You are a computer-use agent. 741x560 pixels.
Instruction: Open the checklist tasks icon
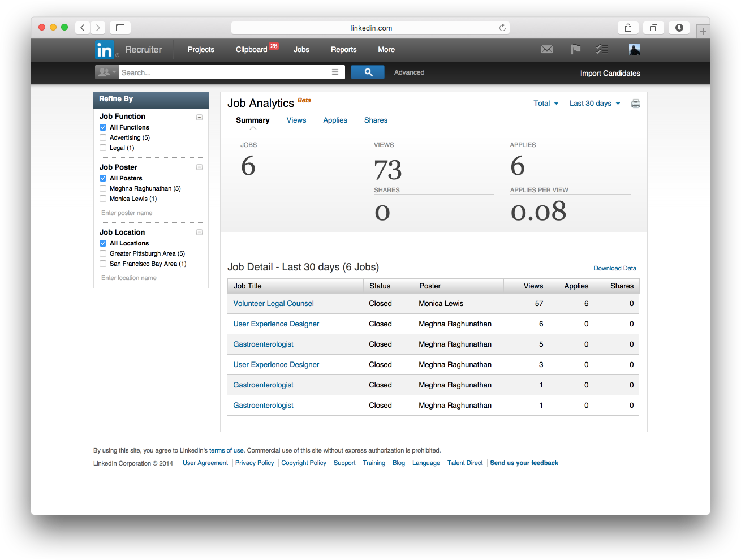pos(602,50)
